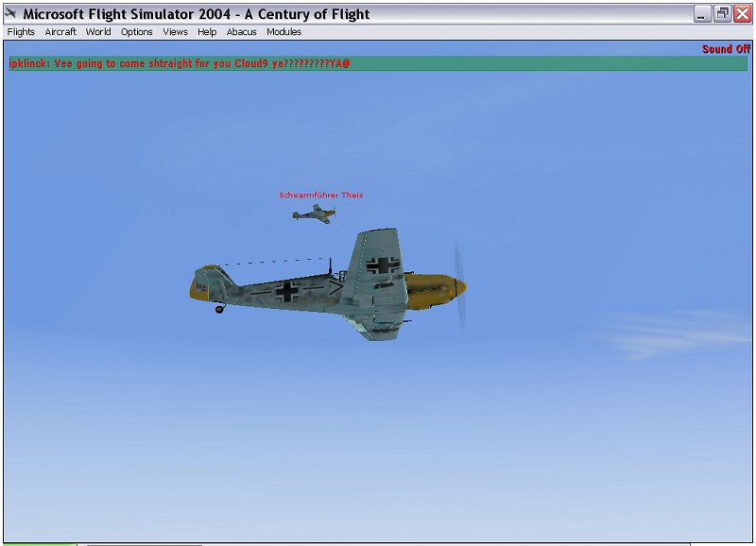Open the Abacus menu
Image resolution: width=756 pixels, height=546 pixels.
pos(241,32)
